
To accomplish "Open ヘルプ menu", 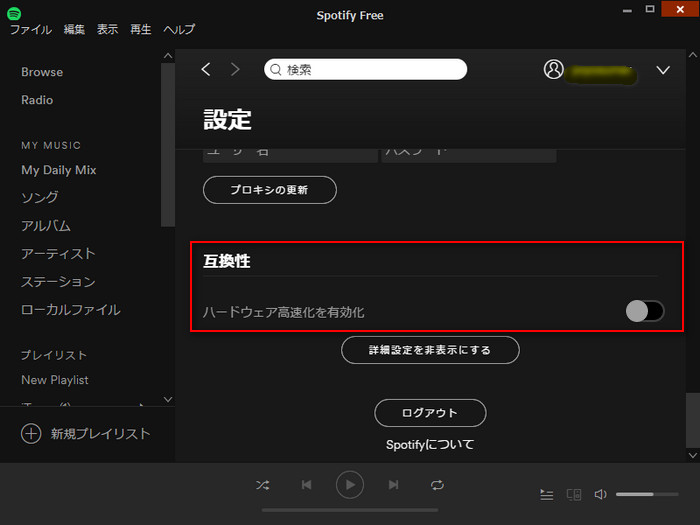I will (x=179, y=29).
